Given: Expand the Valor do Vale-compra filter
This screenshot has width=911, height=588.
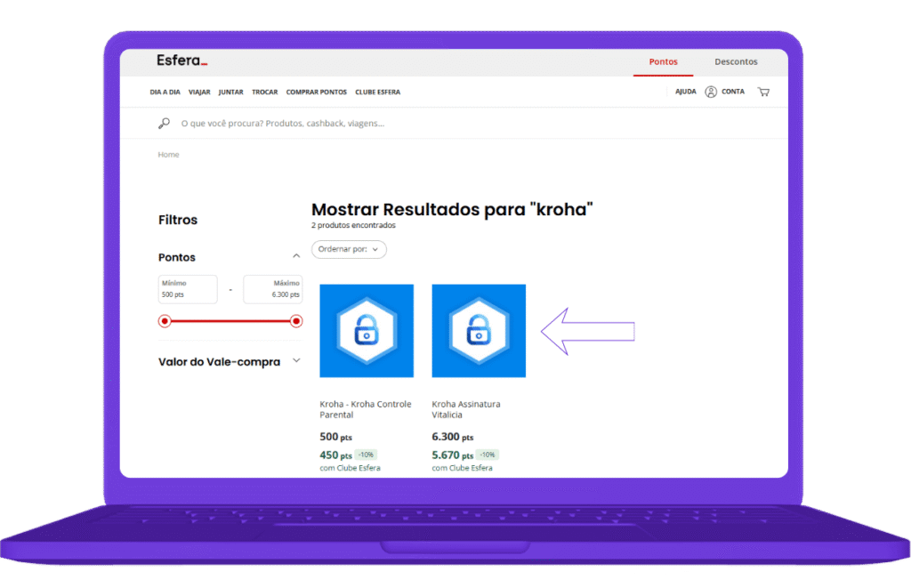Looking at the screenshot, I should tap(296, 361).
